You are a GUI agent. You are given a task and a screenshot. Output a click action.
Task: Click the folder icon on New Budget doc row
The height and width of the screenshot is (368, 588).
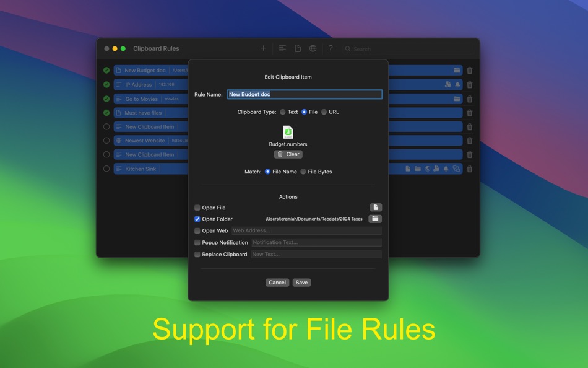pos(456,70)
